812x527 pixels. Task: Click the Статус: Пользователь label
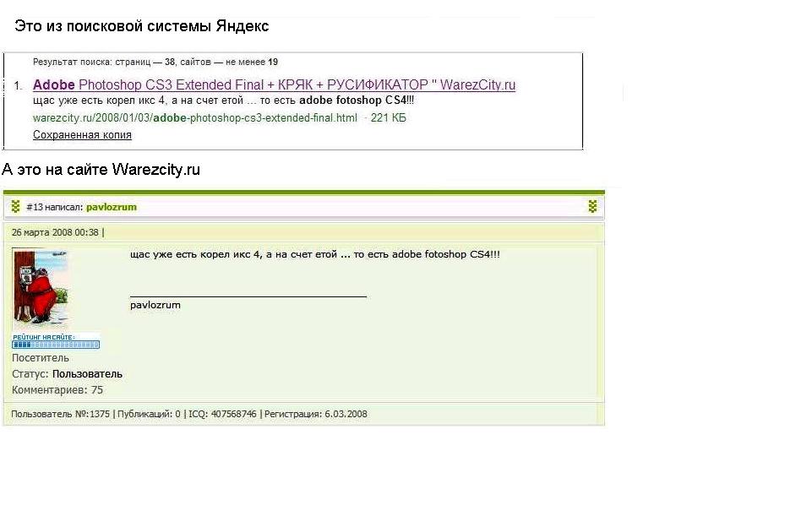67,374
